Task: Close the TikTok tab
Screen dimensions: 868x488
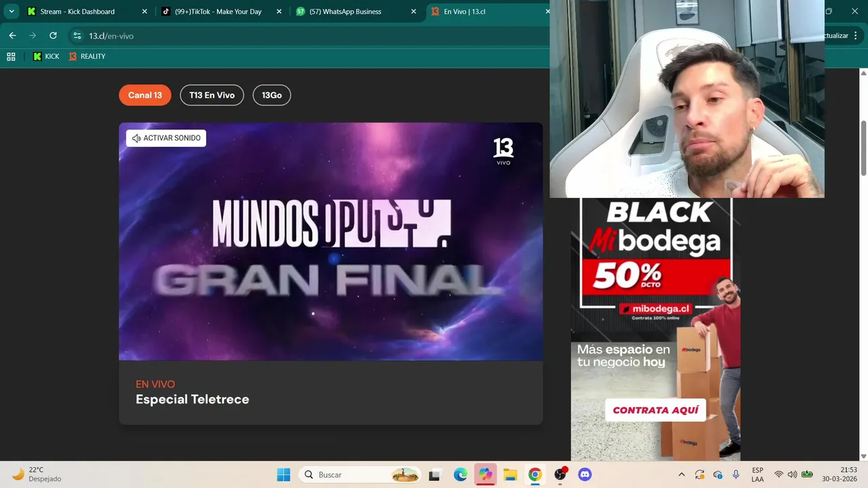Action: [279, 12]
